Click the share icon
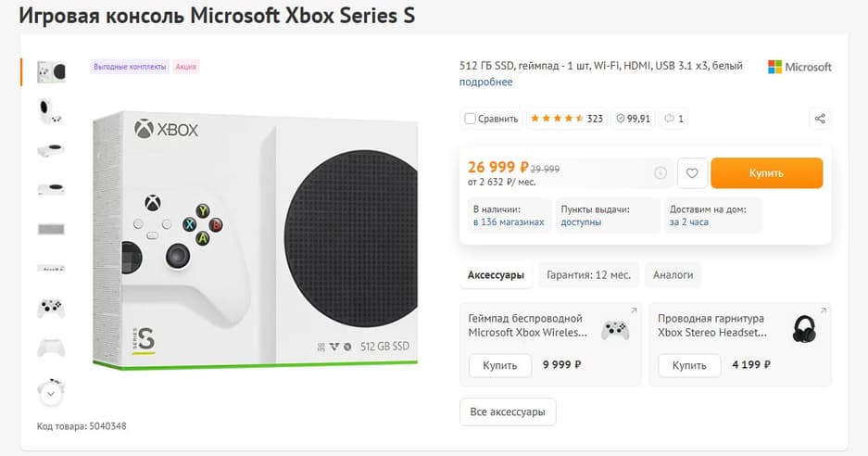Image resolution: width=868 pixels, height=456 pixels. click(819, 119)
